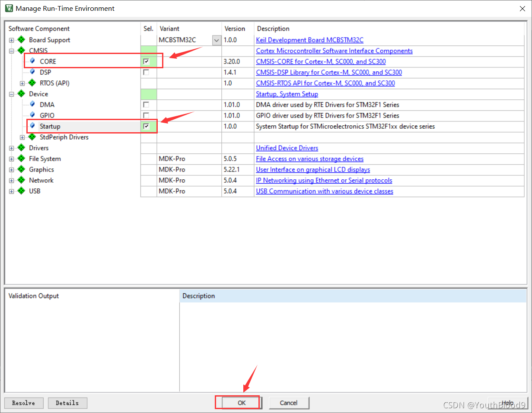Enable the DSP component checkbox
This screenshot has width=532, height=413.
point(147,72)
